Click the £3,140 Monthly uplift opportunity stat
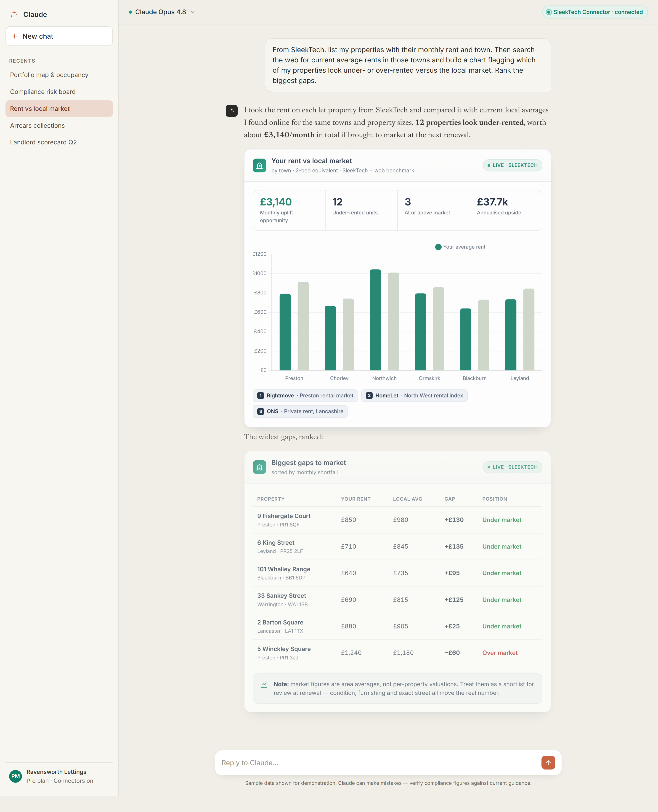The height and width of the screenshot is (812, 658). pyautogui.click(x=289, y=210)
